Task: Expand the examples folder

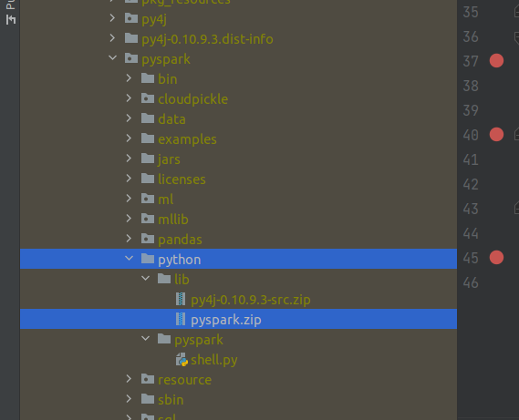Action: [129, 138]
